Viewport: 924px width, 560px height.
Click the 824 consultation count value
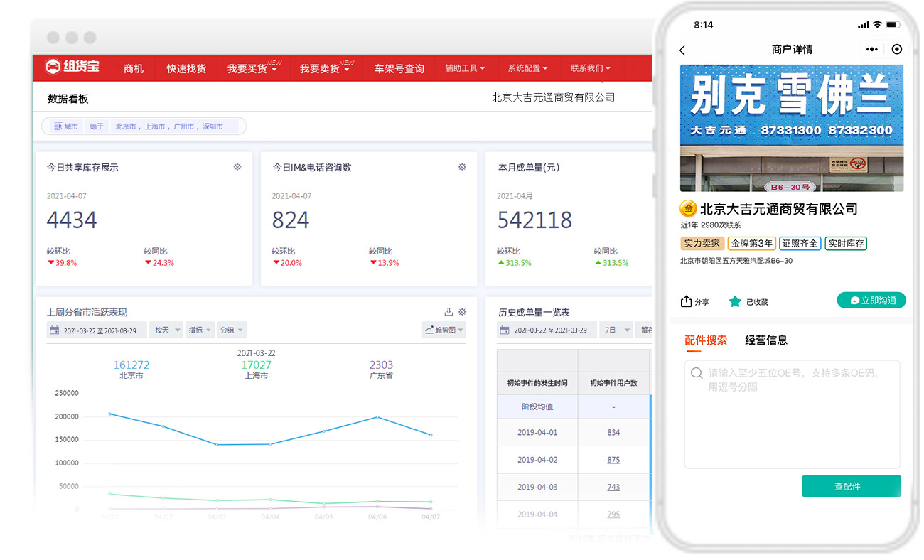point(291,220)
